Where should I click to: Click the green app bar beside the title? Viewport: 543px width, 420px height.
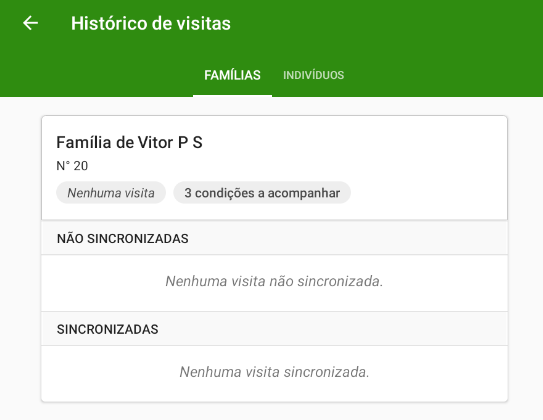click(x=381, y=23)
